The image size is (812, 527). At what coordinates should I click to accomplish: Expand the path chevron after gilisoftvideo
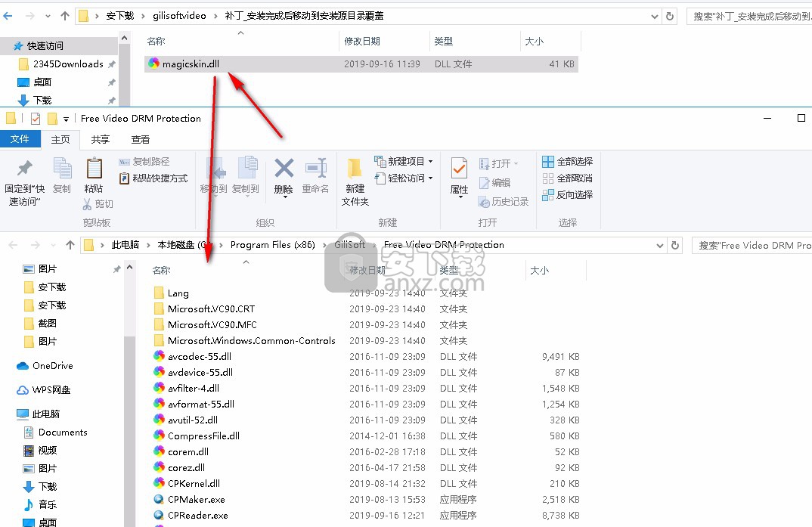(215, 16)
